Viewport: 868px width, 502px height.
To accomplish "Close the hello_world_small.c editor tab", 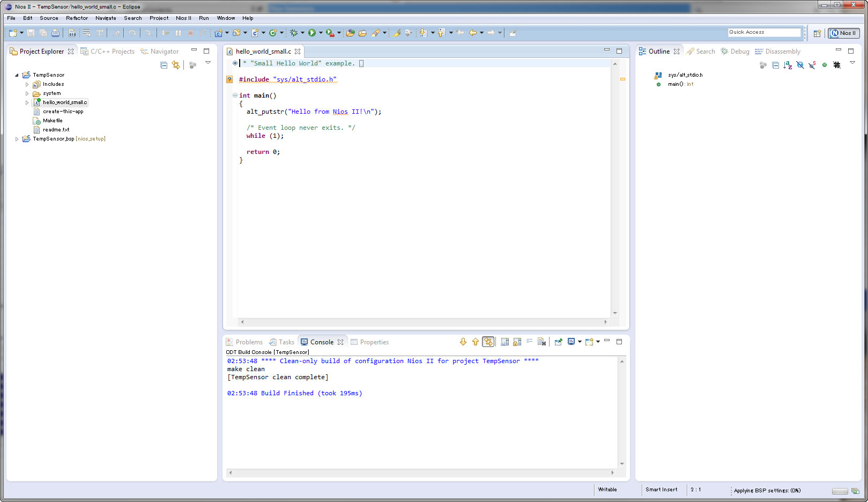I will [x=298, y=51].
